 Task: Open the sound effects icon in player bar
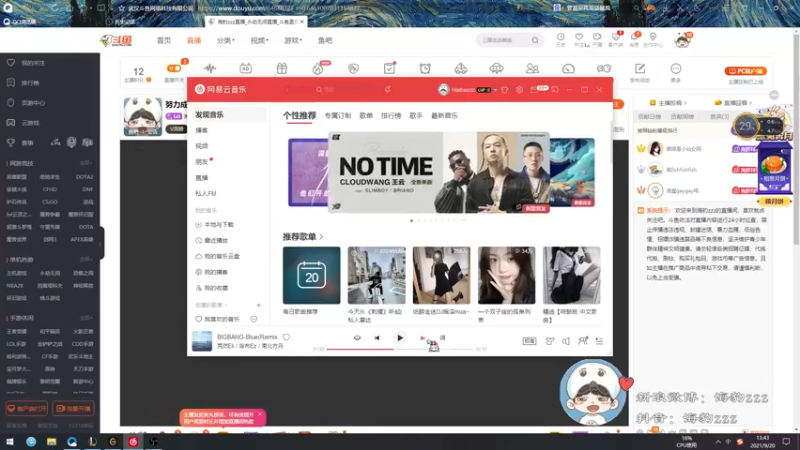tap(549, 341)
